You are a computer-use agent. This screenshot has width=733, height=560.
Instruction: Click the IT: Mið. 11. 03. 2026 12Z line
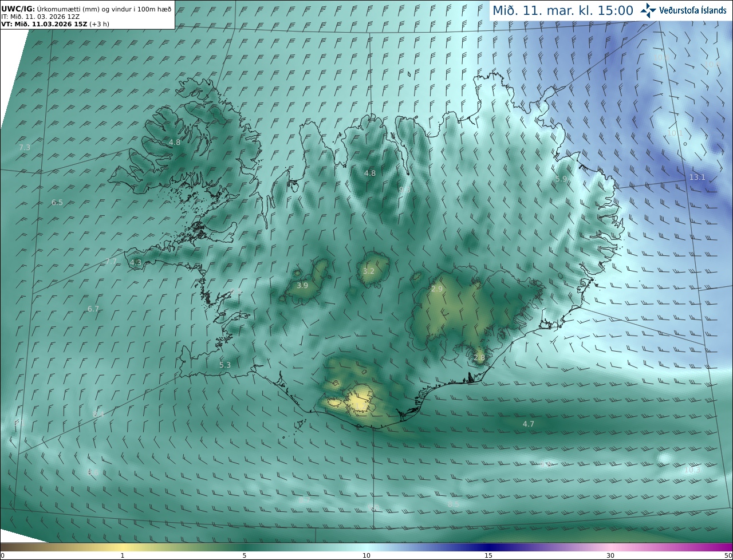pos(40,17)
